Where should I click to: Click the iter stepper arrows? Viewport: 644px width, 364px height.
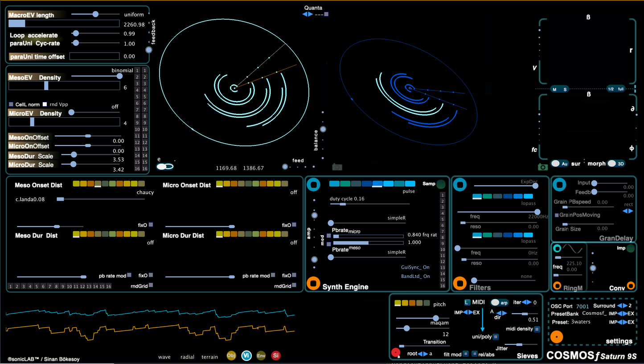[527, 302]
